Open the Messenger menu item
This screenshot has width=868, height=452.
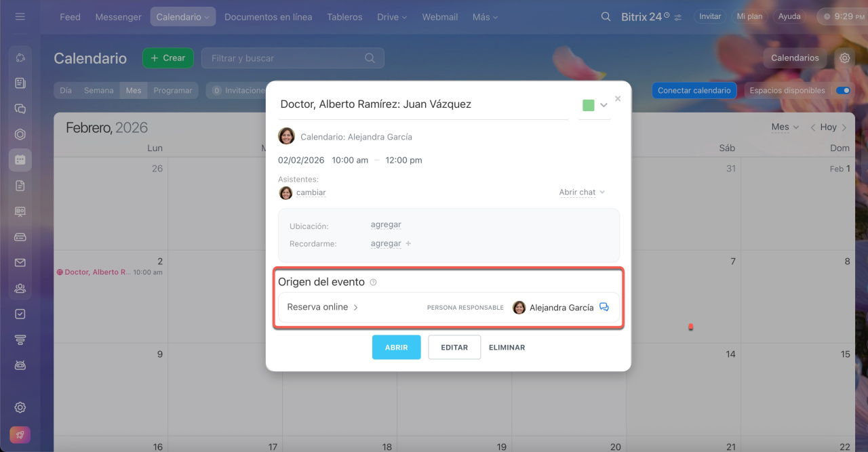pyautogui.click(x=118, y=17)
